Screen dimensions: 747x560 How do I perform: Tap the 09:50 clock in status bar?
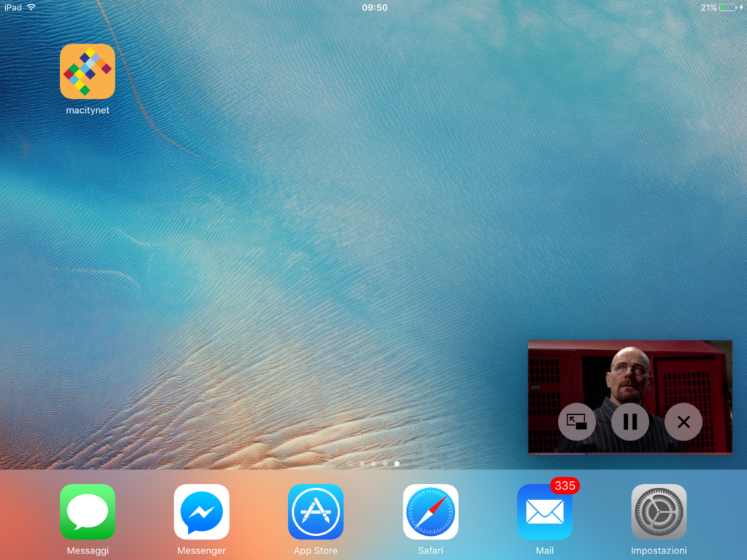pyautogui.click(x=374, y=7)
